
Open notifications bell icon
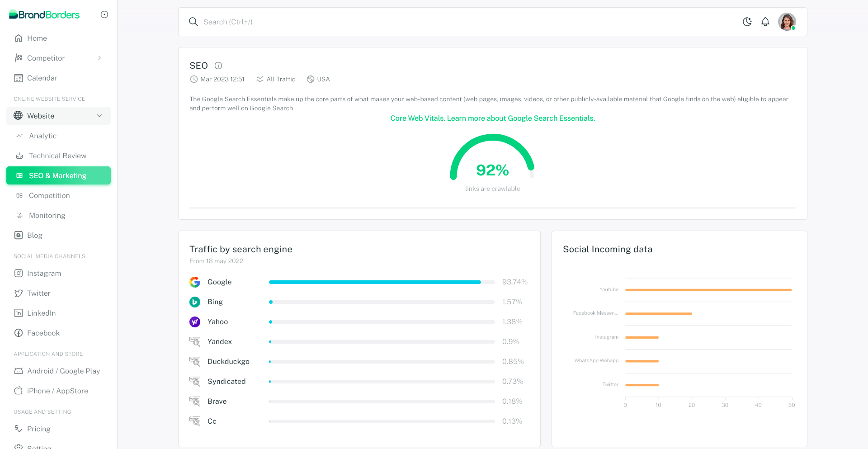pos(765,22)
